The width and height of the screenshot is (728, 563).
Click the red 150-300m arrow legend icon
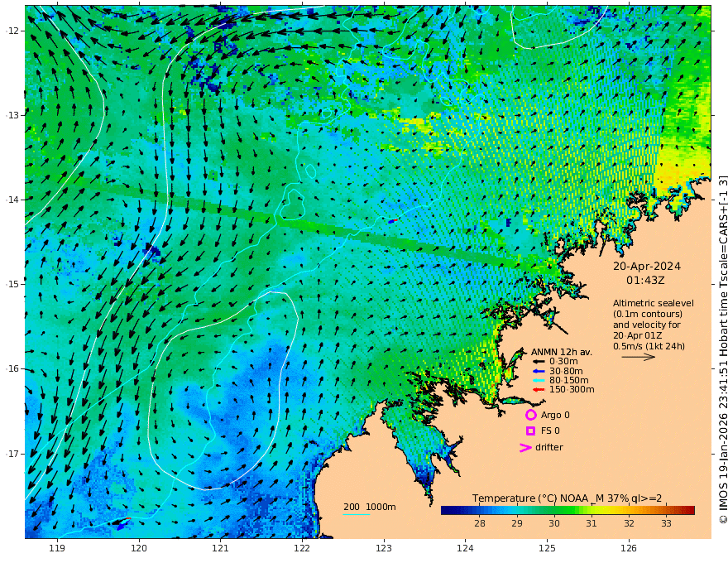[x=538, y=390]
